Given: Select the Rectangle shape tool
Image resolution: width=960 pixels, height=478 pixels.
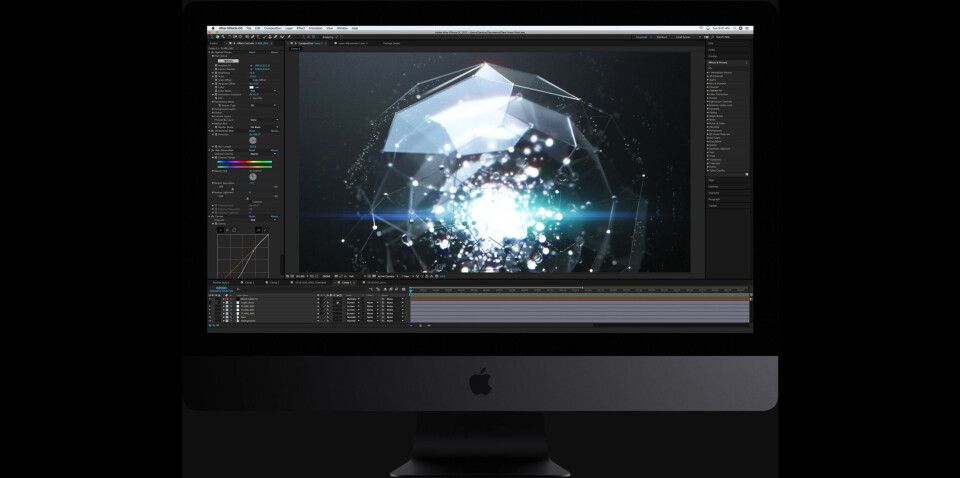Looking at the screenshot, I should [247, 37].
